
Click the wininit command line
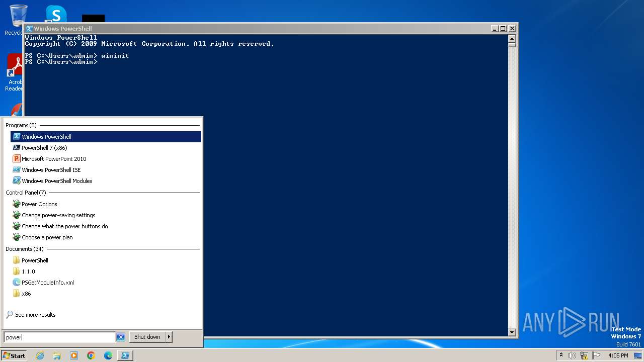77,56
